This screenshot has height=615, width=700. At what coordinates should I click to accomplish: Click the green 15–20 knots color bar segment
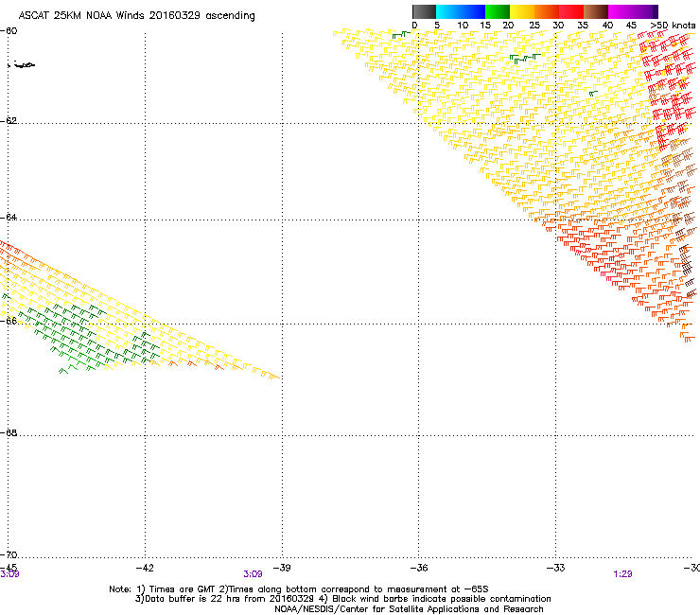click(x=498, y=11)
